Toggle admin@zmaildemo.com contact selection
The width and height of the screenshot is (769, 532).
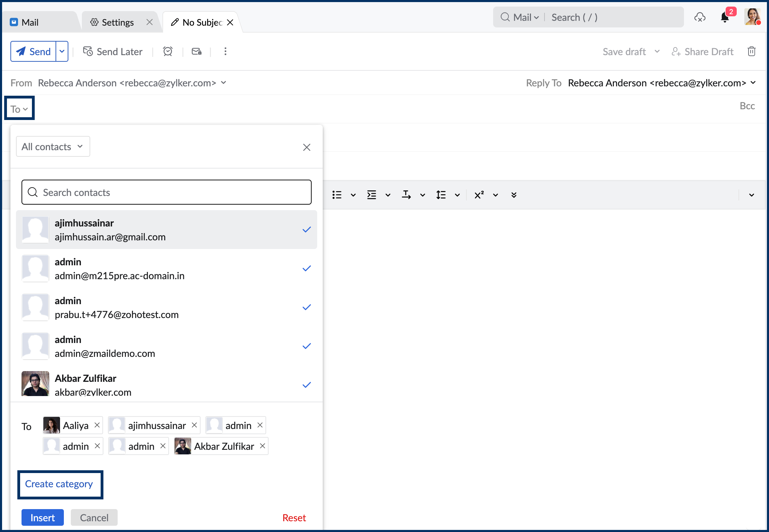tap(306, 346)
